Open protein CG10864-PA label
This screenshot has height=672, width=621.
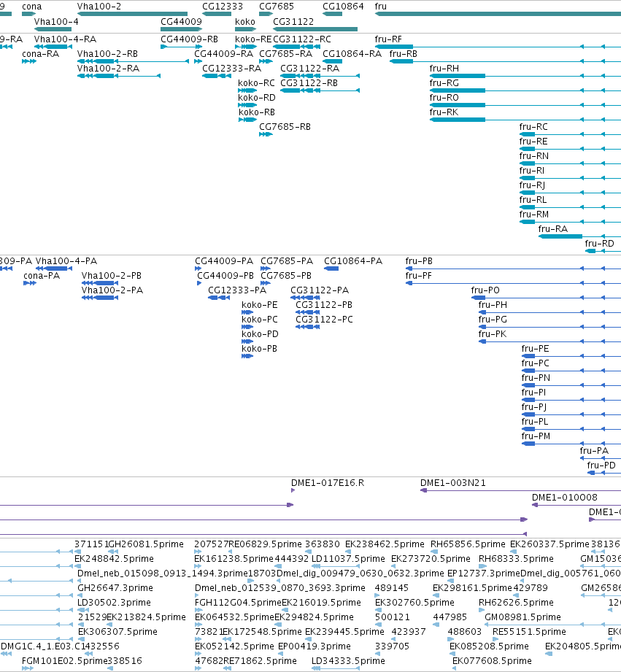[x=353, y=260]
